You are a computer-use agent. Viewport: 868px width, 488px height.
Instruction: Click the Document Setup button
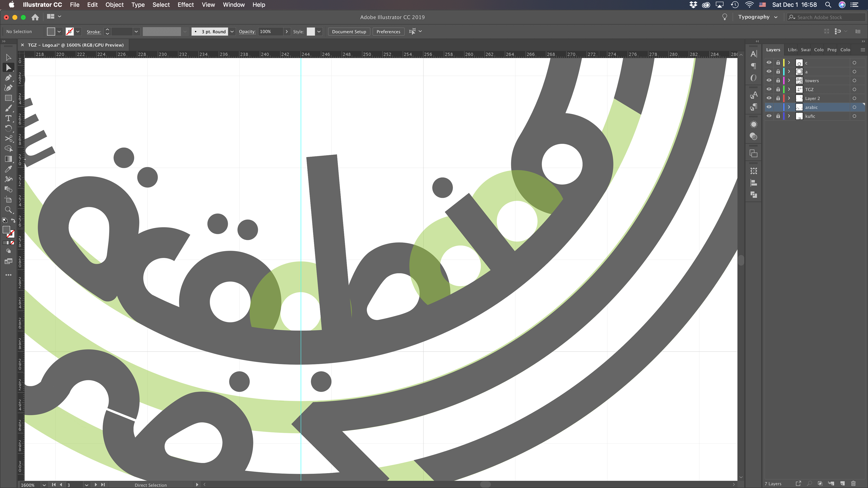tap(349, 32)
